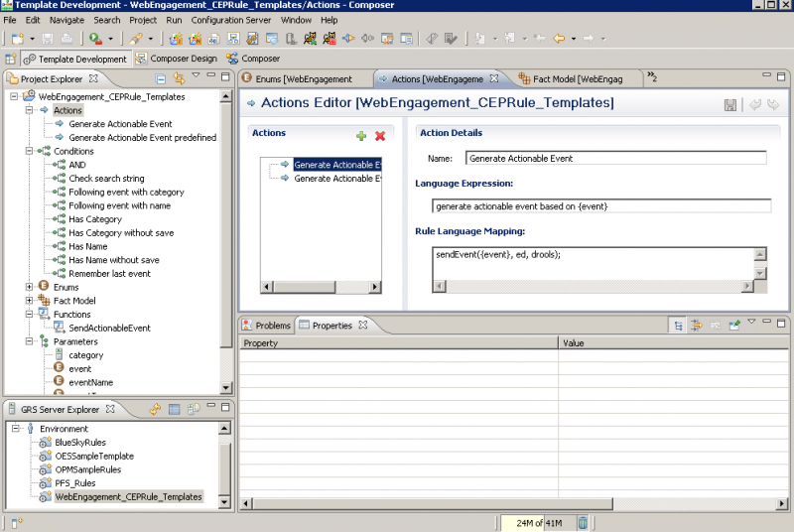Open the Run icon dropdown arrow
Screen dimensions: 794x532
[x=110, y=39]
